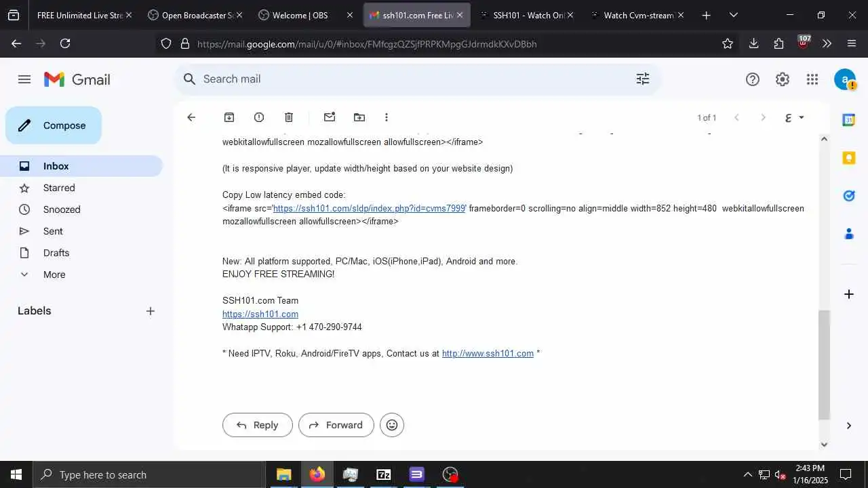Click the browser address bar
This screenshot has width=868, height=488.
click(x=448, y=43)
